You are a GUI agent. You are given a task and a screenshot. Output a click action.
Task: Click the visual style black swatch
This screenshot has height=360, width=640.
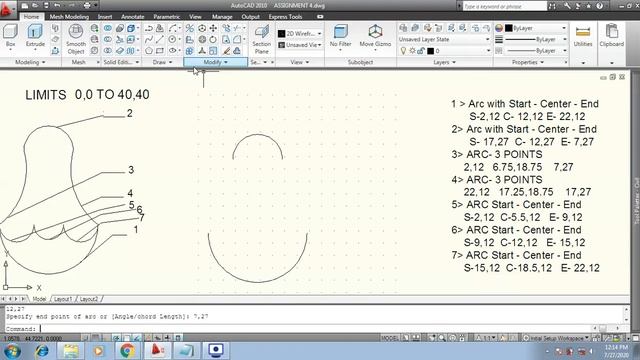282,33
